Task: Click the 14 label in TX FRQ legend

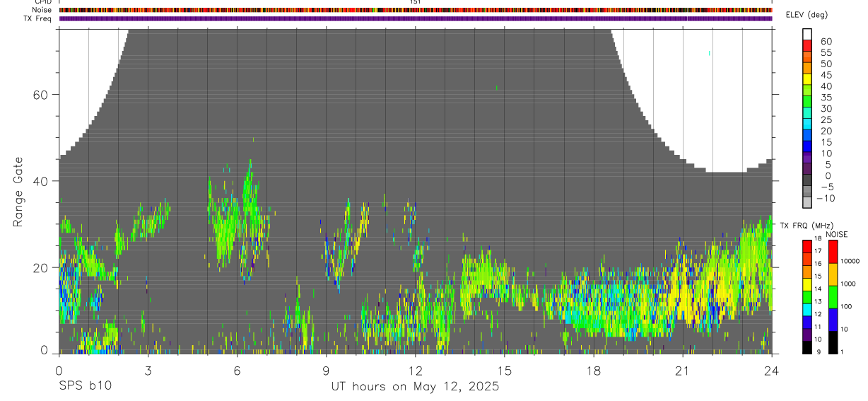Action: click(818, 289)
